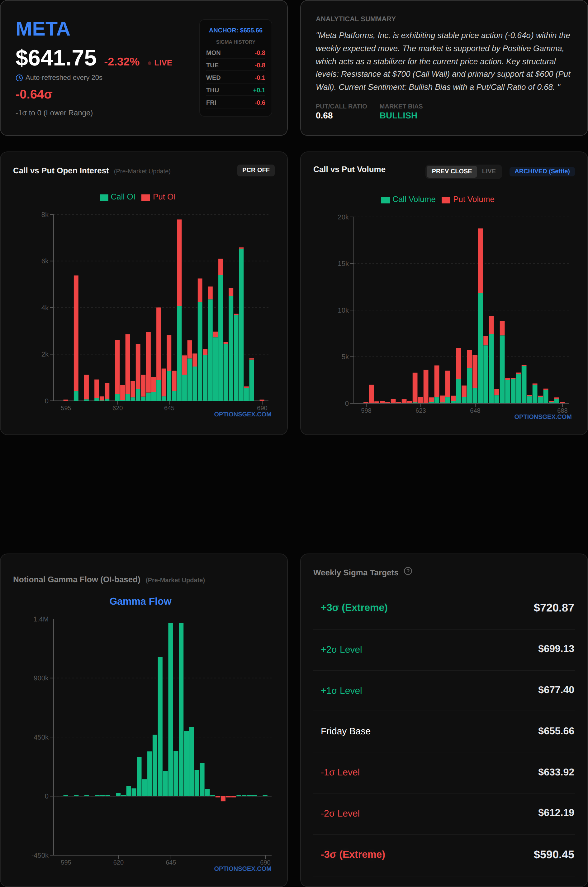Toggle Call OI legend swatch
Screen dimensions: 588x887
[x=104, y=197]
